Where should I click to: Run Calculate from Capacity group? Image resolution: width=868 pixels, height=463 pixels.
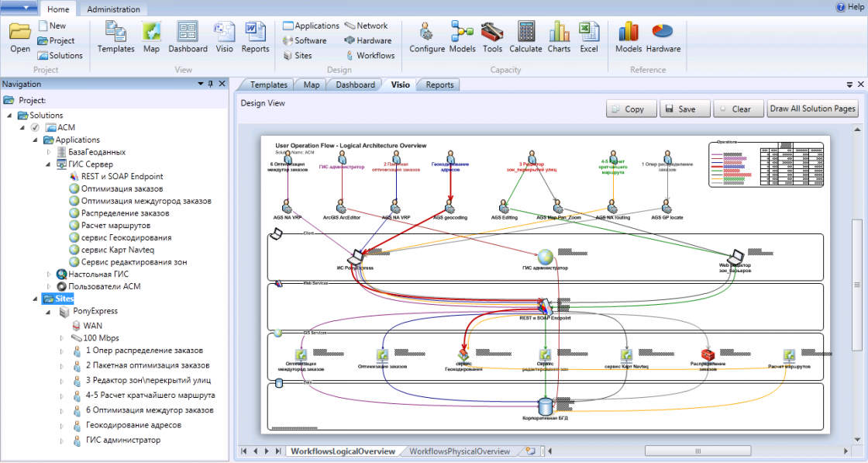525,38
